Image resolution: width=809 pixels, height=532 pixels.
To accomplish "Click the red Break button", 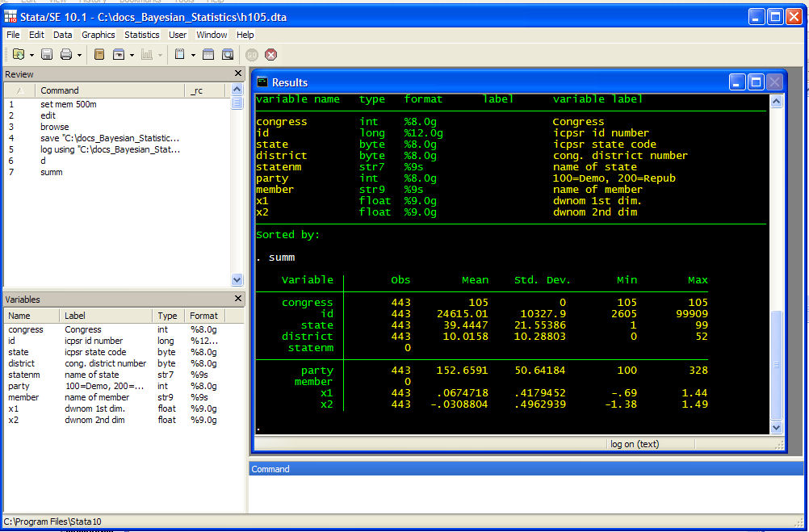I will pyautogui.click(x=271, y=55).
